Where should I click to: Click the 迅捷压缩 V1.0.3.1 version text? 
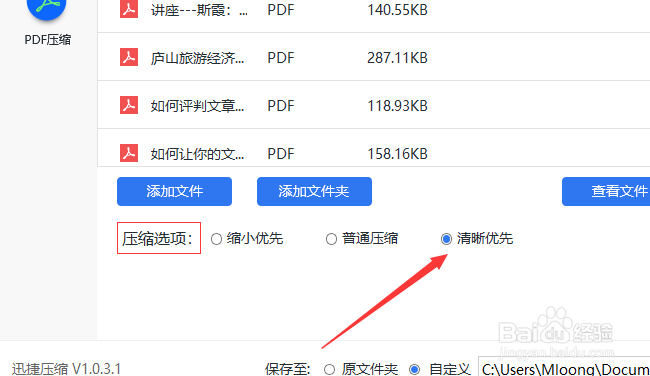coord(66,369)
